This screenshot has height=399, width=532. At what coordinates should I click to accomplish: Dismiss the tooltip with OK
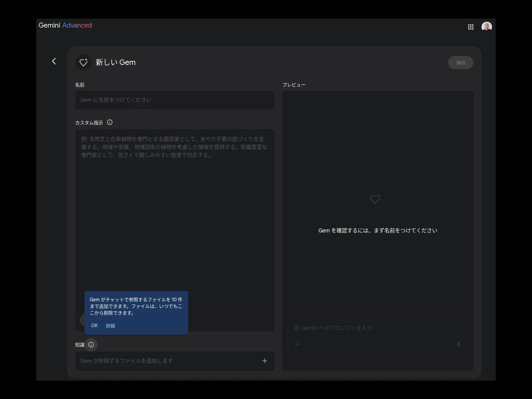pyautogui.click(x=94, y=326)
